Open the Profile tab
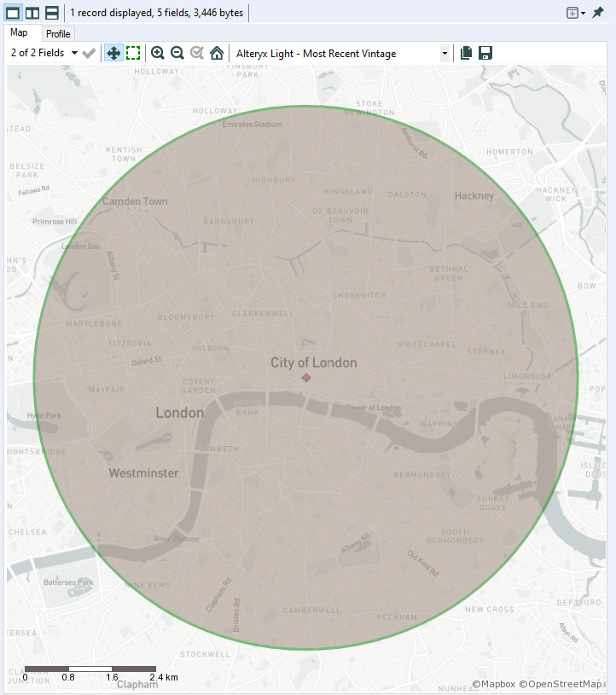 (x=58, y=34)
